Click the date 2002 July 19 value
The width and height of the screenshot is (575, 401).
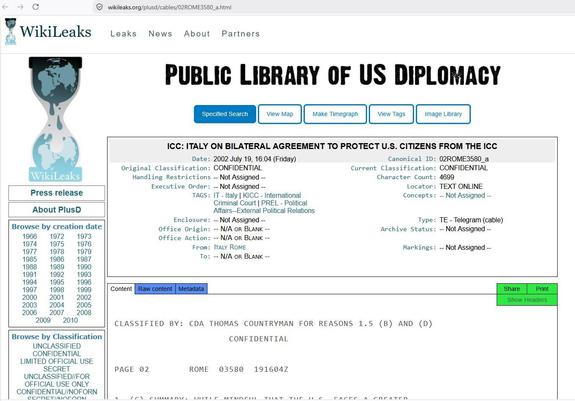(255, 159)
